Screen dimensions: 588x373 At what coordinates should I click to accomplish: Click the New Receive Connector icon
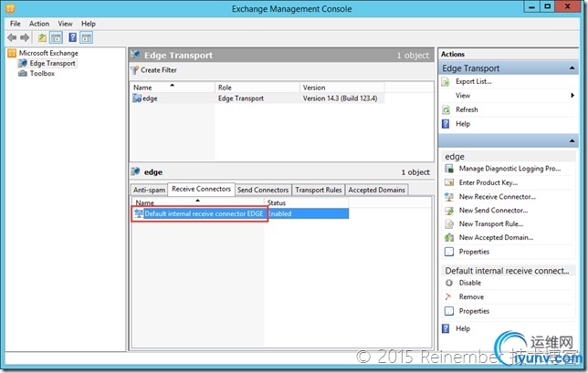(449, 197)
